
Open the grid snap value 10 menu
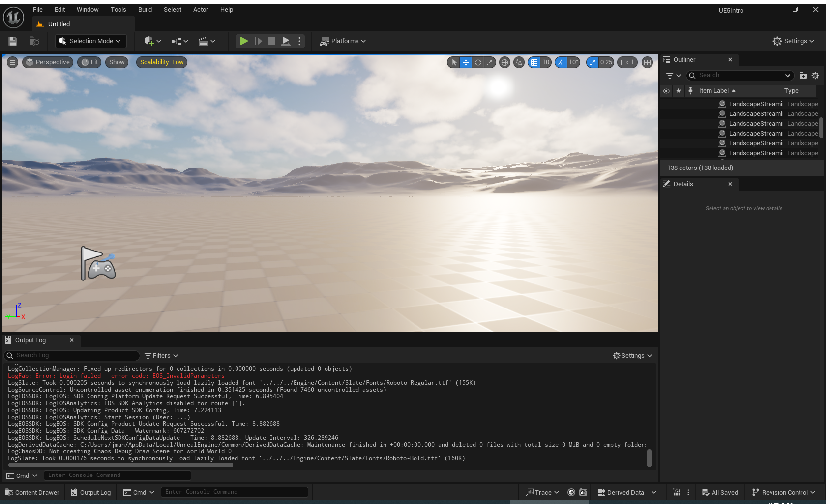click(x=546, y=62)
